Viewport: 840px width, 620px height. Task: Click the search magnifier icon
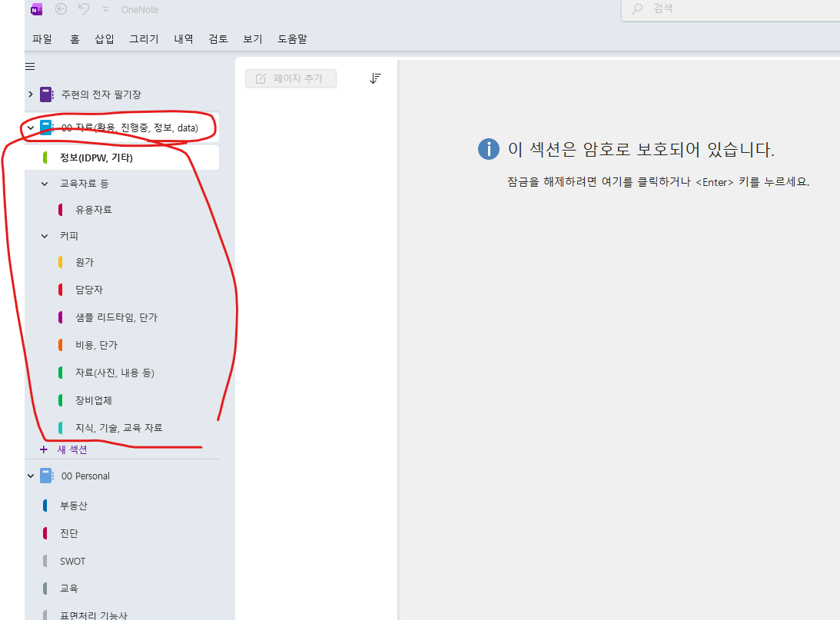point(637,8)
